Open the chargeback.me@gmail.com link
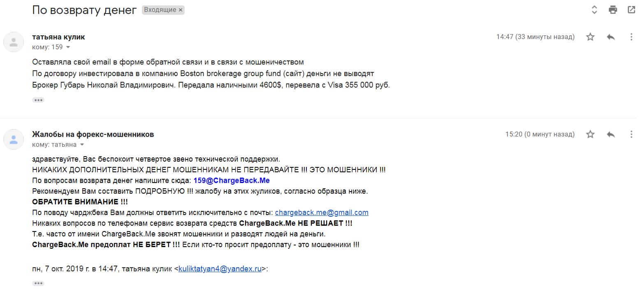Viewport: 644px width, 303px height. click(x=322, y=213)
